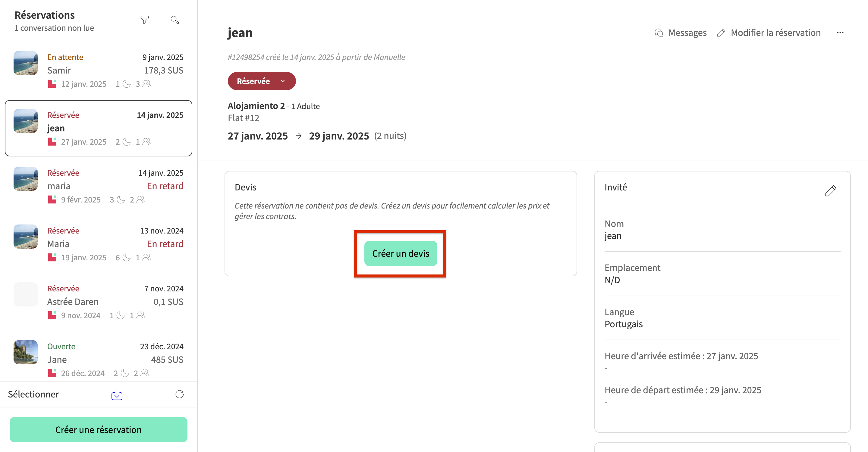Open the filter icon above reservations list
Viewport: 868px width, 452px height.
pyautogui.click(x=144, y=20)
